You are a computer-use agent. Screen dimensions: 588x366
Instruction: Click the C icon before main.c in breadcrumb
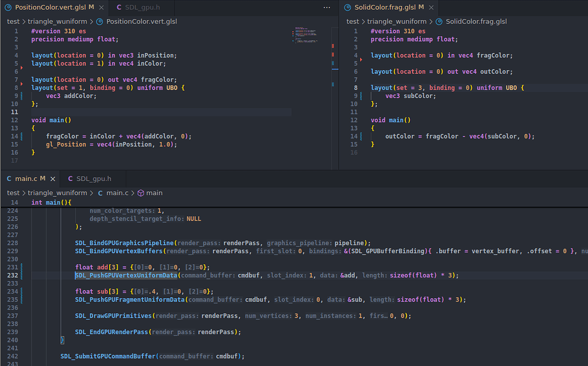100,193
